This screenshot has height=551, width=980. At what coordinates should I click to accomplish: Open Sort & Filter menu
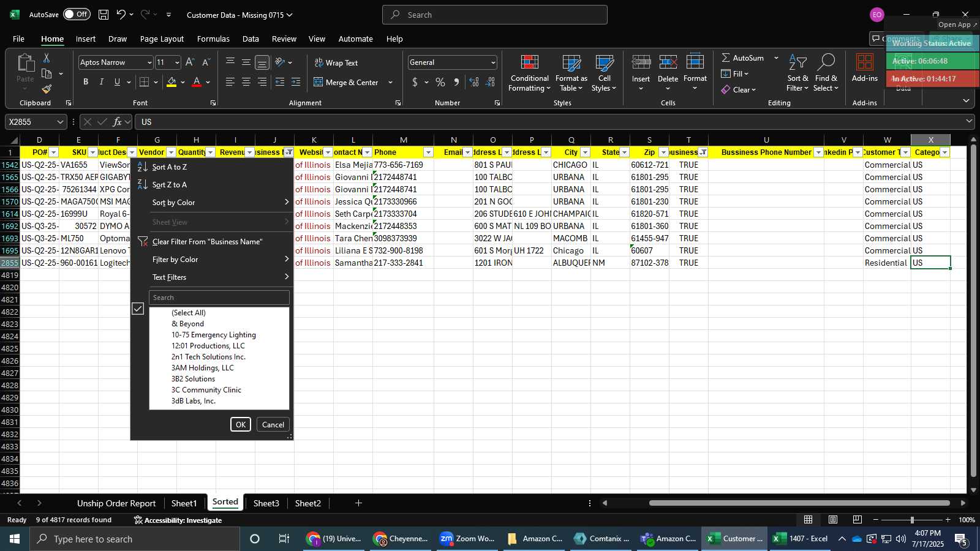click(797, 73)
